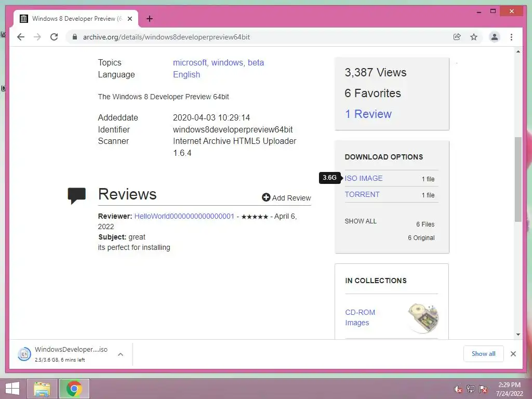Download the ISO IMAGE file
Screen dimensions: 532x399
coord(364,179)
